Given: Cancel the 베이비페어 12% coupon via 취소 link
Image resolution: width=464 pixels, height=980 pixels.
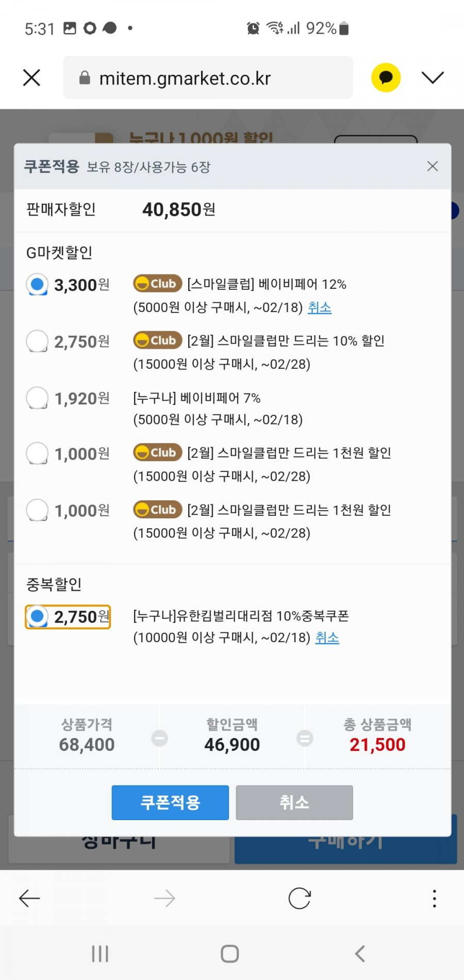Looking at the screenshot, I should [320, 307].
